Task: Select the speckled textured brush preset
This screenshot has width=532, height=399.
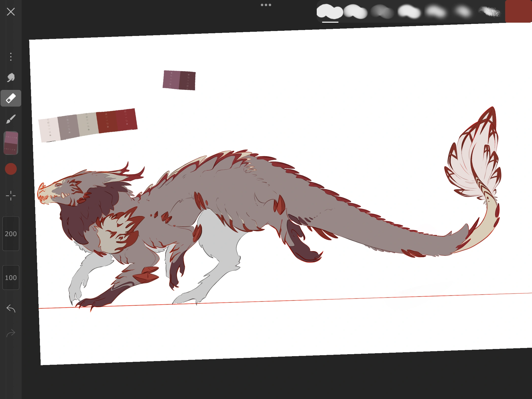Action: click(489, 12)
